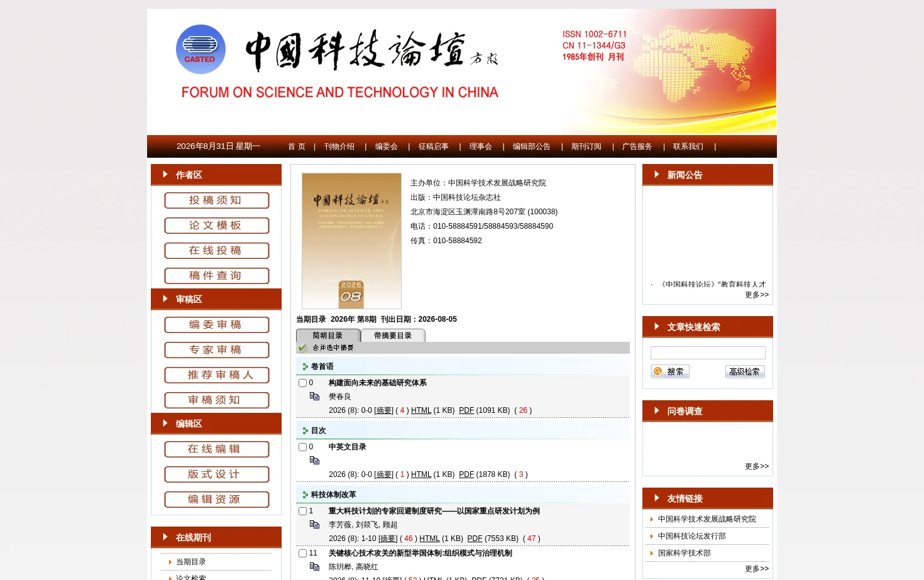Image resolution: width=924 pixels, height=580 pixels.
Task: Click the copy icon under 中英文目录
Action: [314, 461]
